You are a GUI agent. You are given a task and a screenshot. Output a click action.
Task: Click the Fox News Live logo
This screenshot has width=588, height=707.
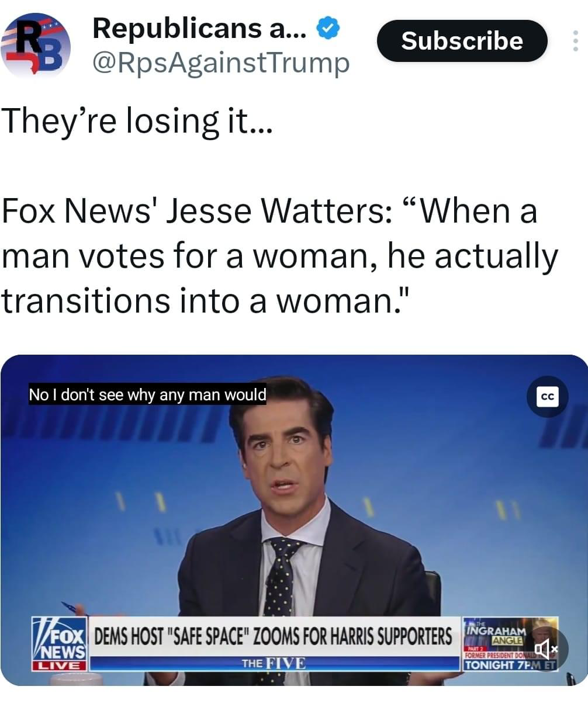tap(59, 644)
